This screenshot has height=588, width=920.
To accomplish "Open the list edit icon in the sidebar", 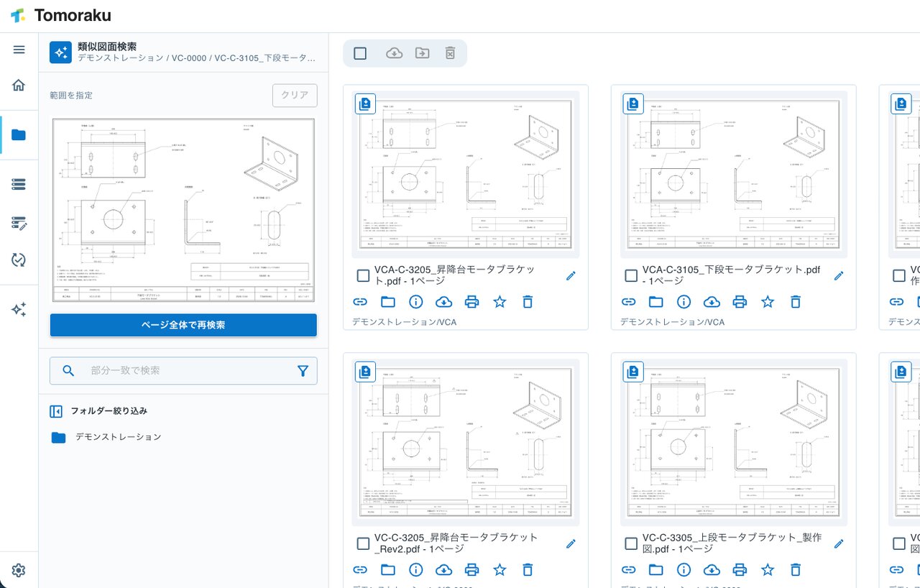I will coord(19,223).
